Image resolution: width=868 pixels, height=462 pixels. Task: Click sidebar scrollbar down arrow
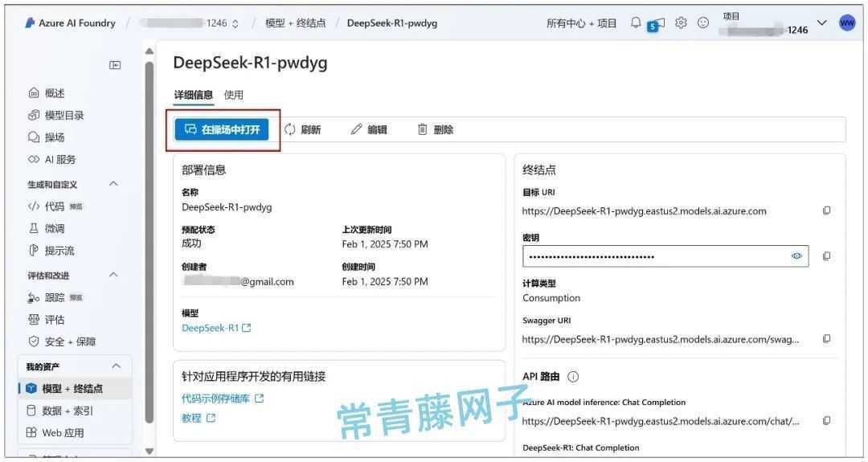point(149,451)
